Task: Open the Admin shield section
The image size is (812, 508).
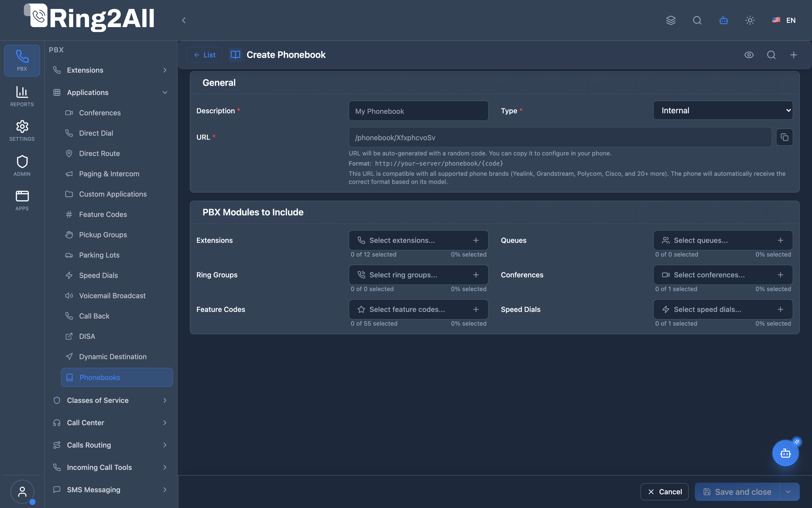Action: tap(22, 166)
